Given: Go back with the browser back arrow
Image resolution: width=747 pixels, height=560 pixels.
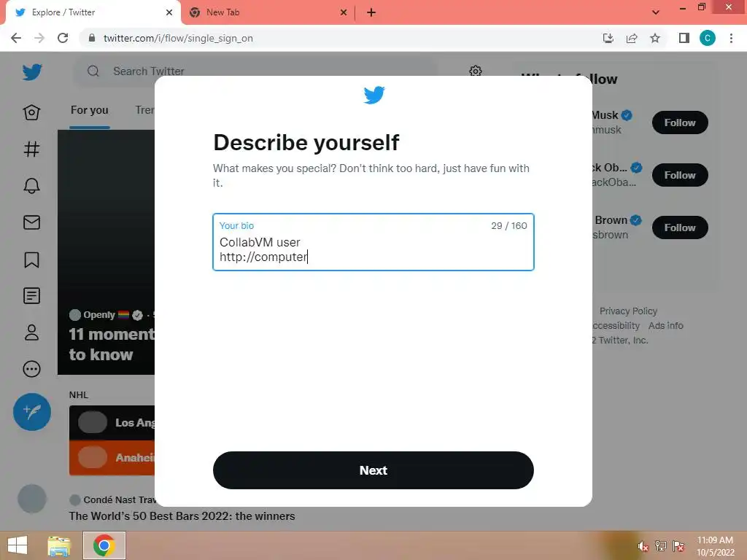Looking at the screenshot, I should 16,38.
